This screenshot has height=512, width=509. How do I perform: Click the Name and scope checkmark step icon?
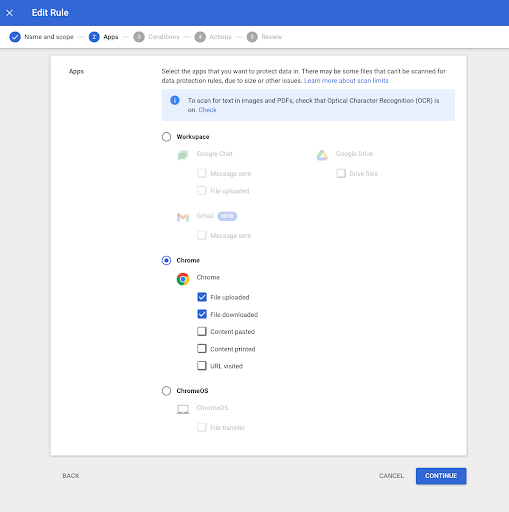(x=15, y=37)
